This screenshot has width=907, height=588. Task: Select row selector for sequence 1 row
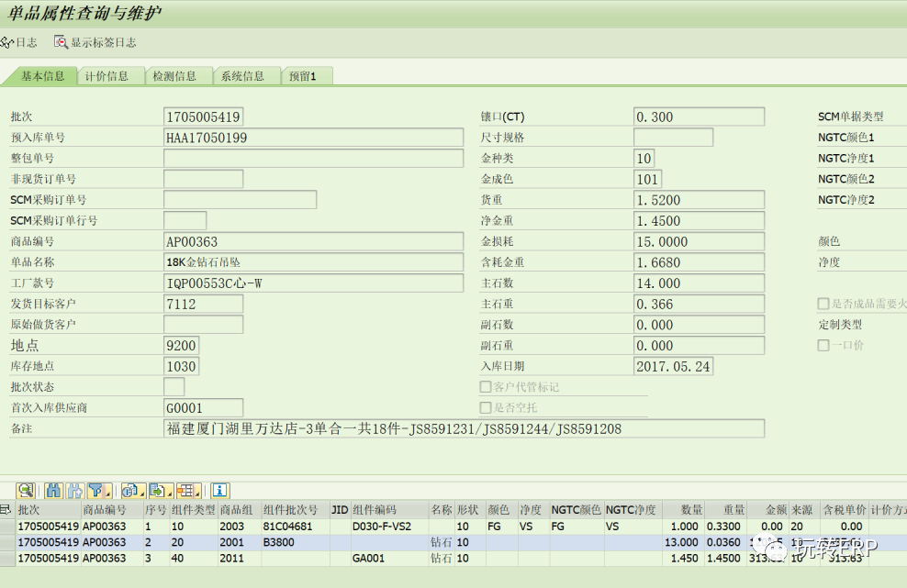coord(7,527)
